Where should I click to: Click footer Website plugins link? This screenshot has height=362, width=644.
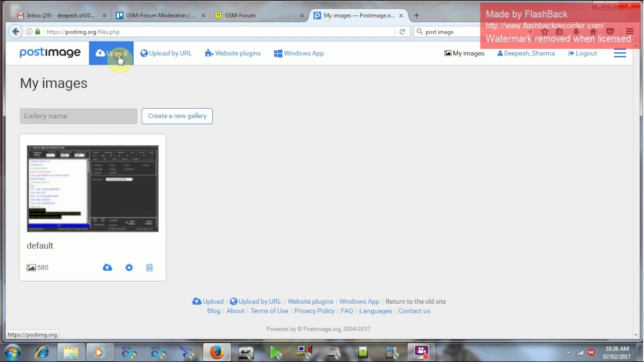tap(310, 301)
